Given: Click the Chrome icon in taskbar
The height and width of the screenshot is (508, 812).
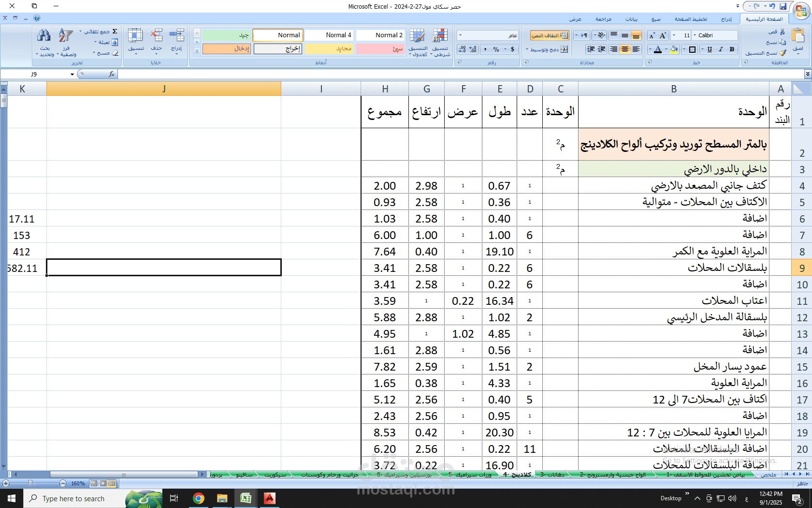Looking at the screenshot, I should [199, 498].
